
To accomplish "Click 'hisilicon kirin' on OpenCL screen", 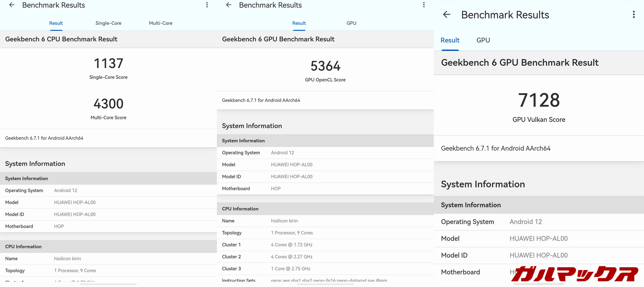I will pyautogui.click(x=284, y=221).
